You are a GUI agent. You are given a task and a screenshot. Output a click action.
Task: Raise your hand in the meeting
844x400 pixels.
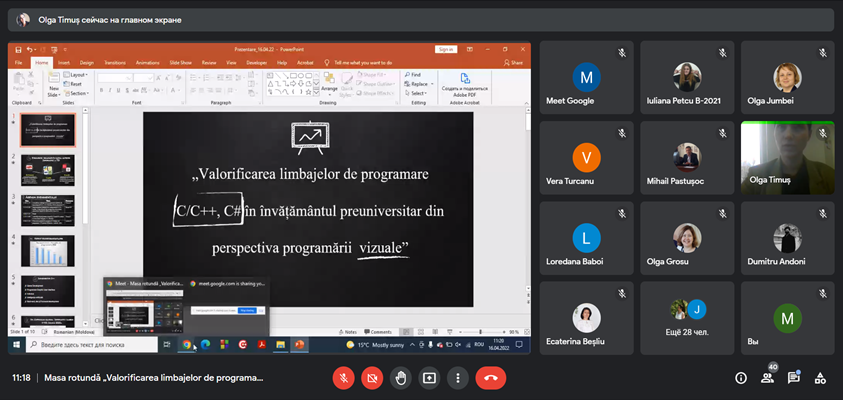(x=401, y=378)
